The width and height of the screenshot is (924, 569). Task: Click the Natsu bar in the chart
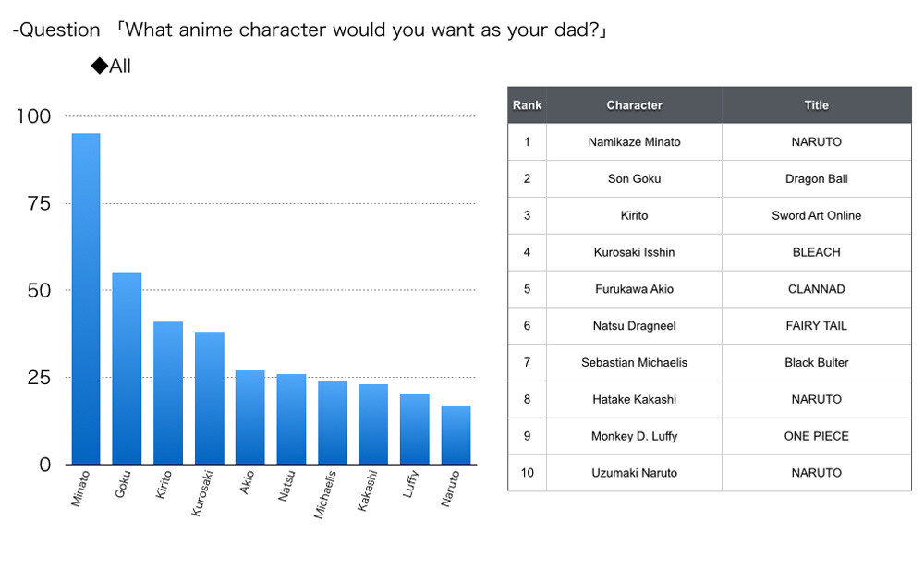(291, 419)
